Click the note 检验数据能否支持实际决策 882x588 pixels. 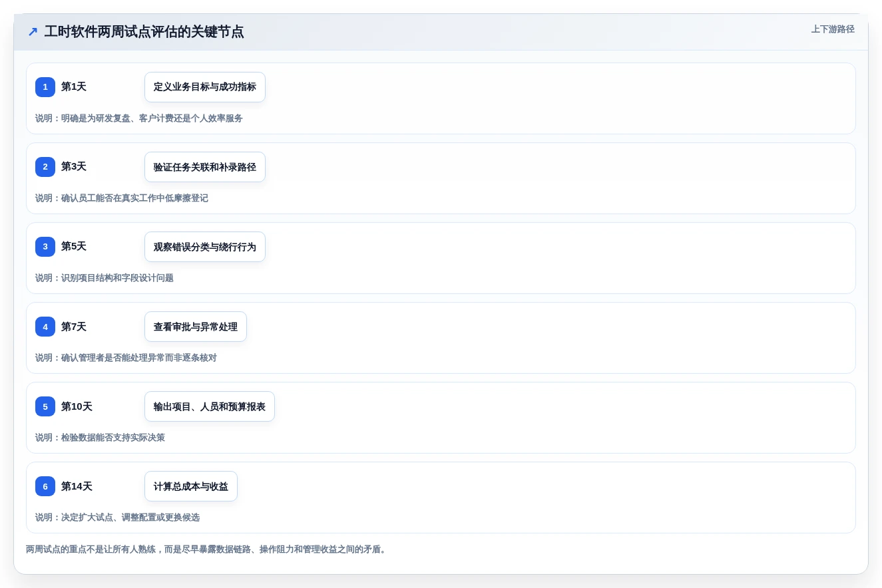pyautogui.click(x=100, y=438)
